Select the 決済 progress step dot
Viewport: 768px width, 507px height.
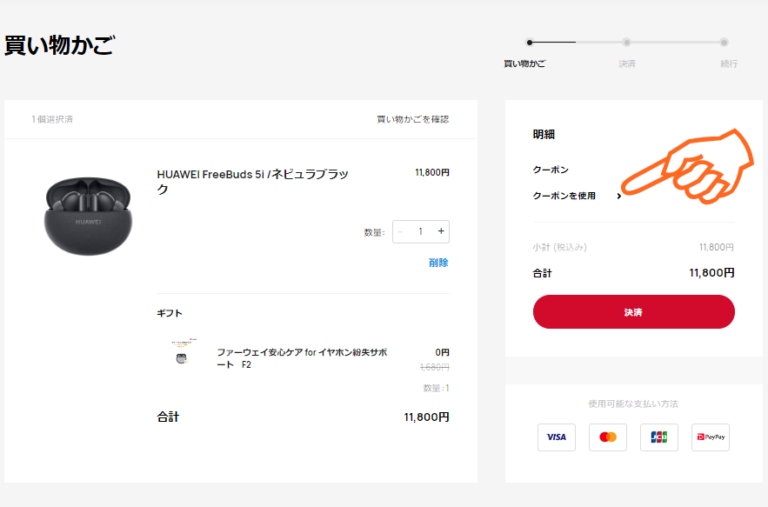coord(627,43)
